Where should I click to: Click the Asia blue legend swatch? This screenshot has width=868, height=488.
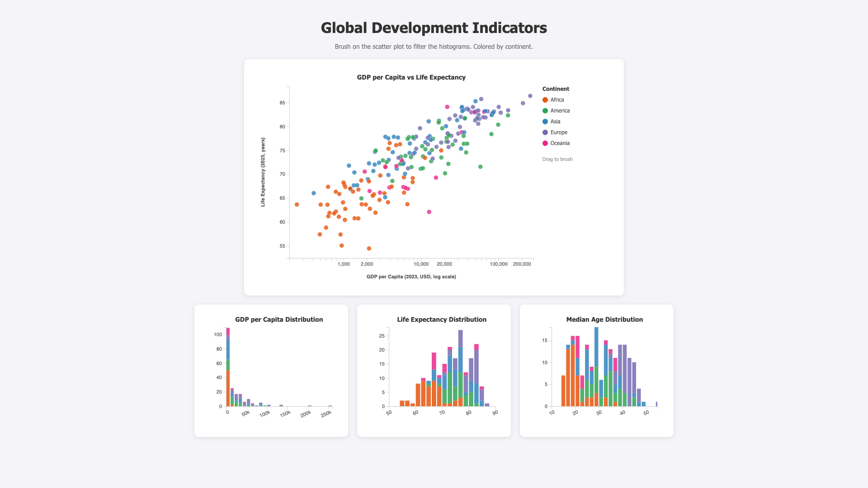click(545, 122)
